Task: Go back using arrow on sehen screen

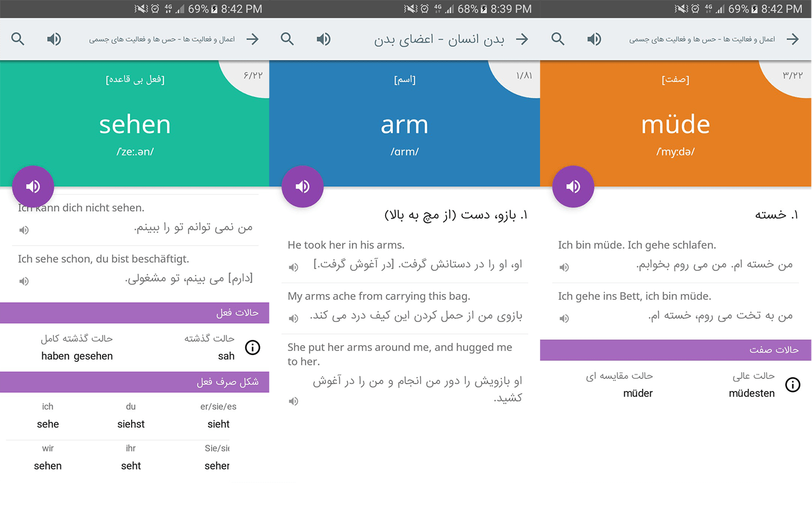Action: (x=252, y=39)
